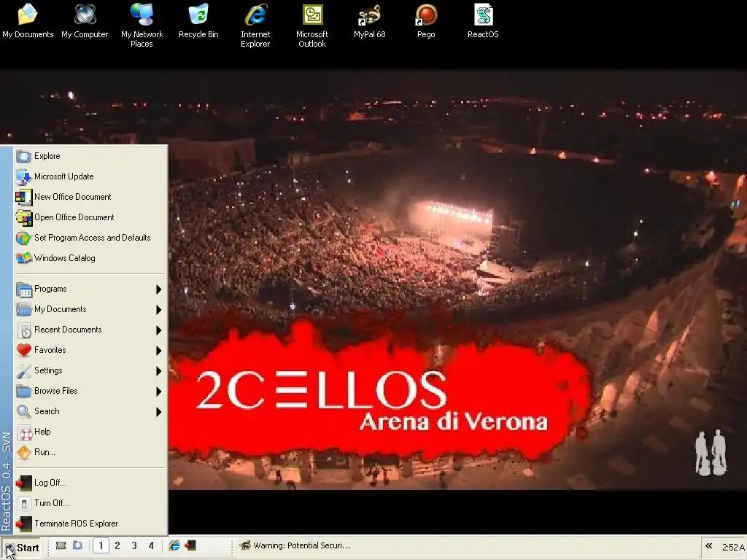The height and width of the screenshot is (560, 747).
Task: Click the New Office Document icon
Action: (24, 197)
